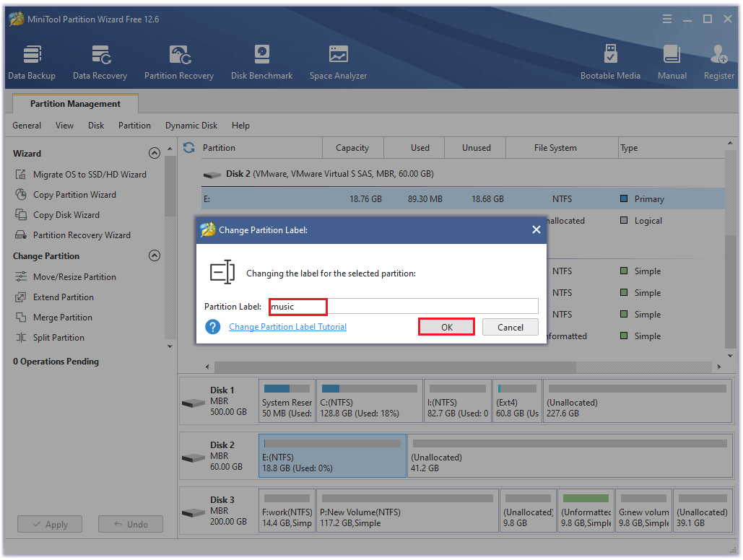Click into the Partition Label field
Screen dimensions: 743x560
point(404,307)
